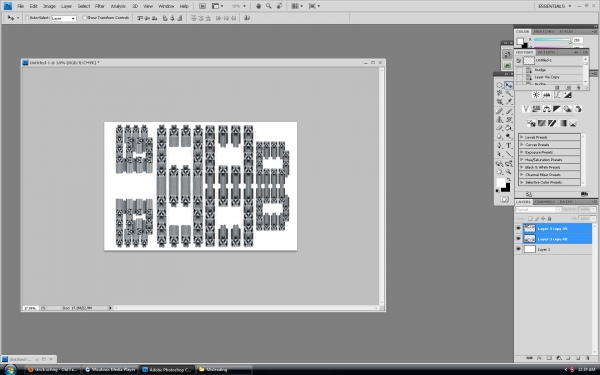600x375 pixels.
Task: Choose the Magic Wand tool
Action: 509,93
